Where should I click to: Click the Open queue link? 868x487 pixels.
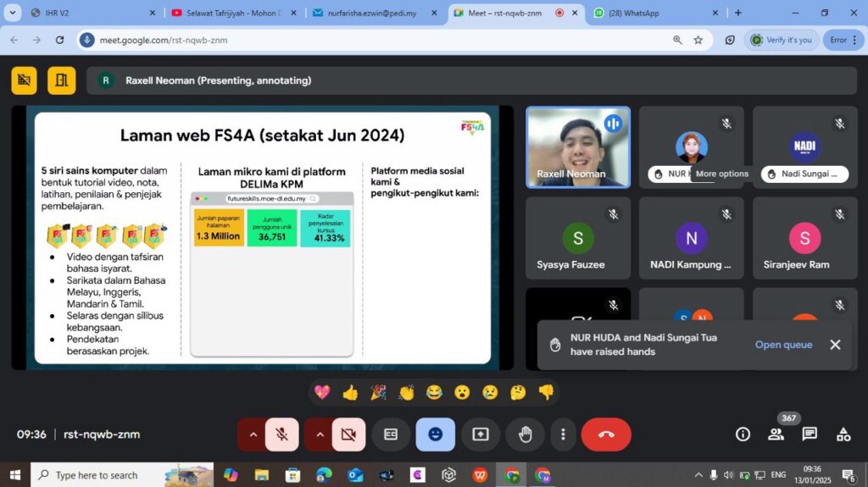(x=783, y=345)
